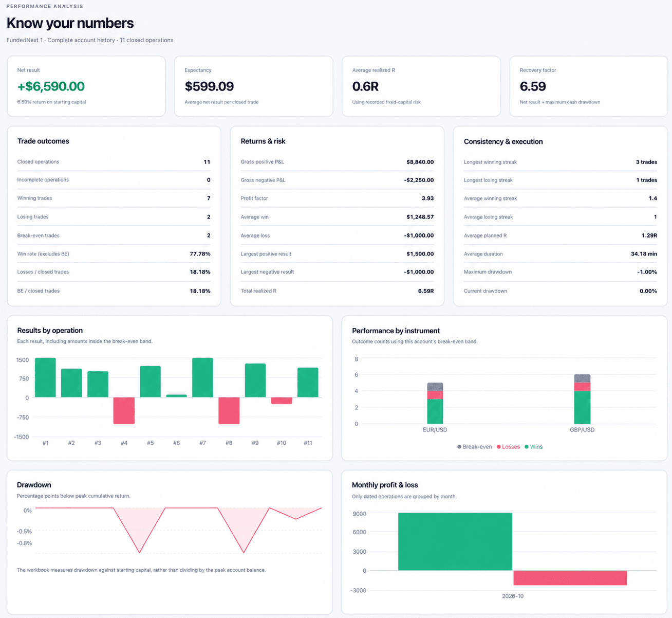
Task: Click the Gross positive P&L value $8,840.00
Action: pyautogui.click(x=420, y=162)
